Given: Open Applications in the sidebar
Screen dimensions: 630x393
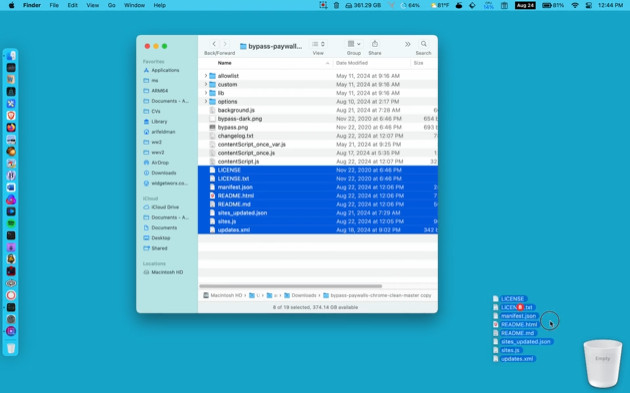Looking at the screenshot, I should click(x=161, y=70).
